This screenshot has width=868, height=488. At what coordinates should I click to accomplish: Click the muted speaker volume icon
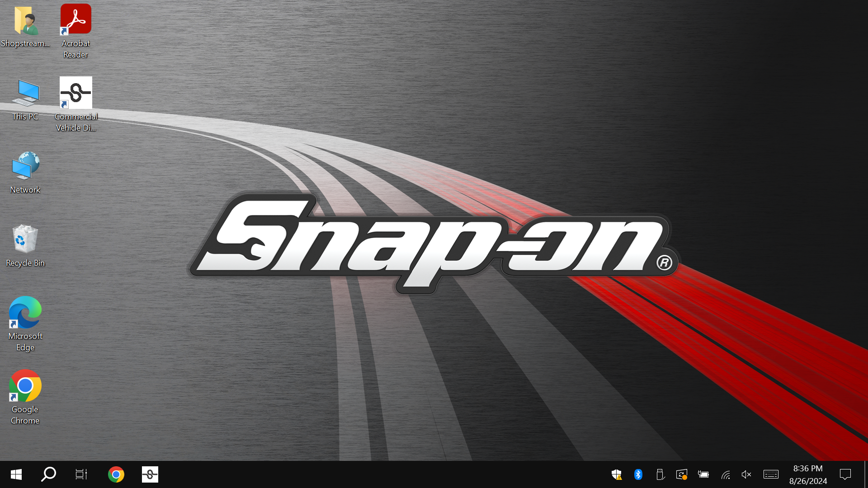point(746,474)
